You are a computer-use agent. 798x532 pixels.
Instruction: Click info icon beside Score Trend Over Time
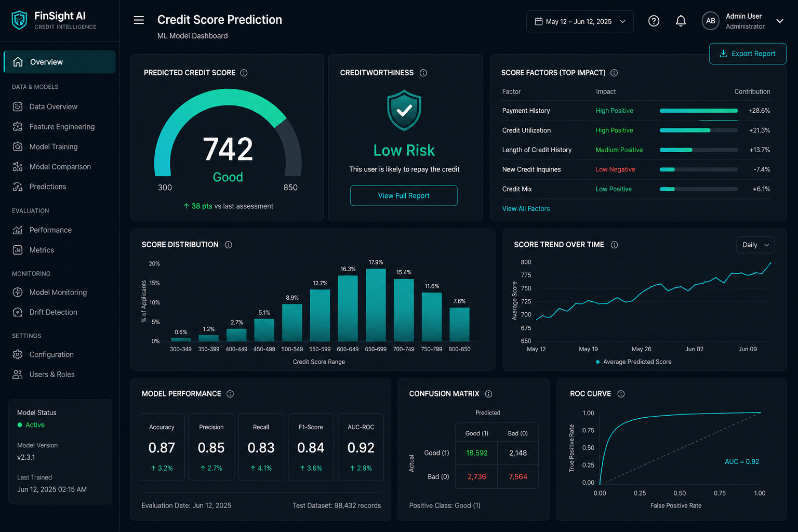(x=614, y=245)
